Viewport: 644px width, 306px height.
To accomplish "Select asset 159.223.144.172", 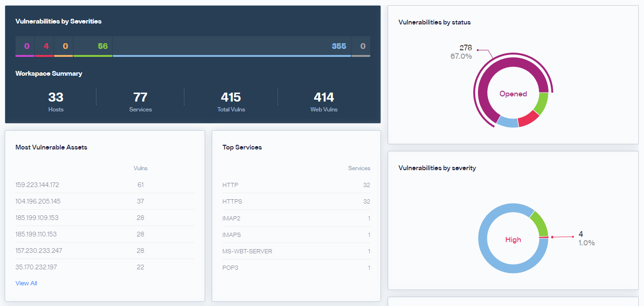I will click(x=104, y=185).
